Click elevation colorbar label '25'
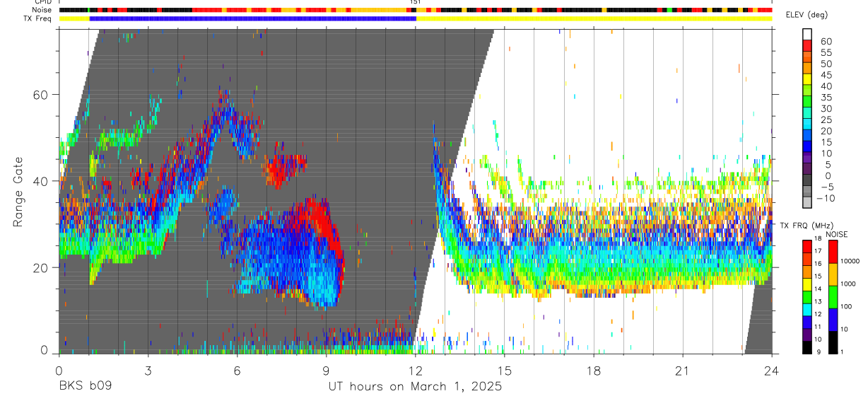The image size is (868, 401). tap(826, 120)
